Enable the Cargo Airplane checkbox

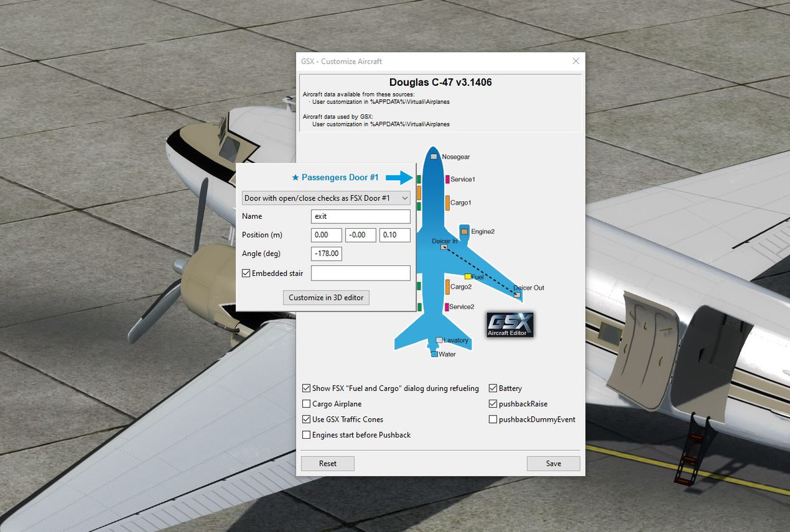point(306,404)
